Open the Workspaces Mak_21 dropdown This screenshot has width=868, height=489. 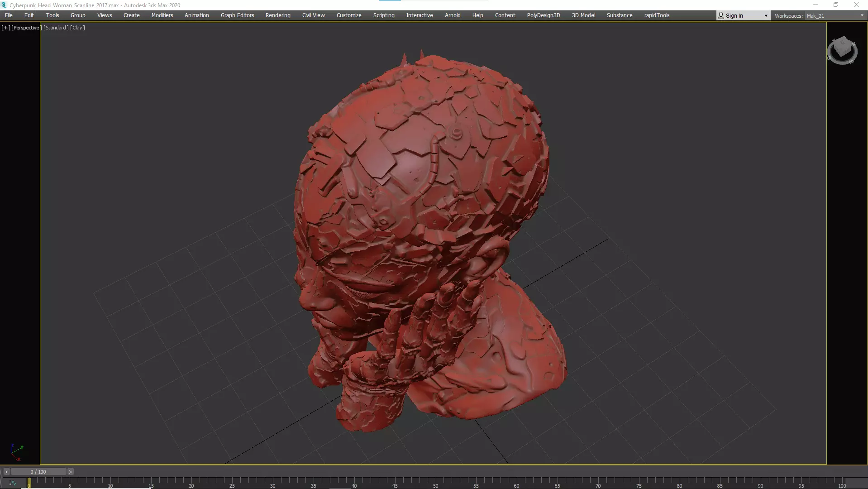[x=835, y=16]
